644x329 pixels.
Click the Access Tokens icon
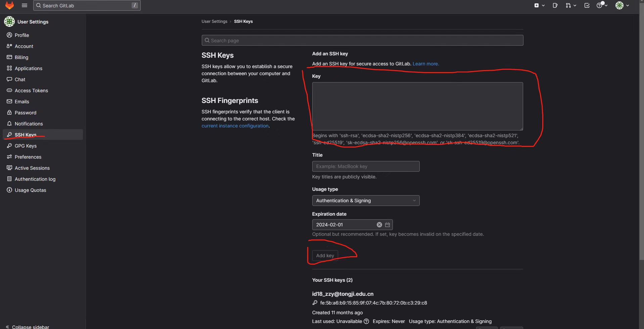coord(9,90)
